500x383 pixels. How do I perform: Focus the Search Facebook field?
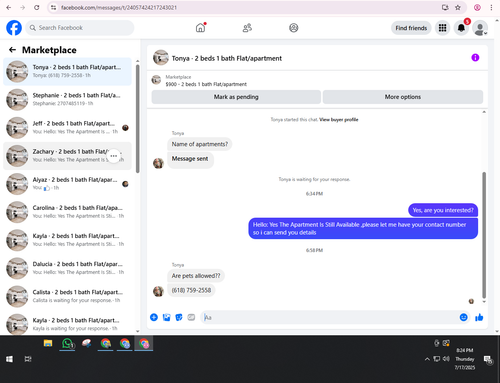(x=80, y=28)
